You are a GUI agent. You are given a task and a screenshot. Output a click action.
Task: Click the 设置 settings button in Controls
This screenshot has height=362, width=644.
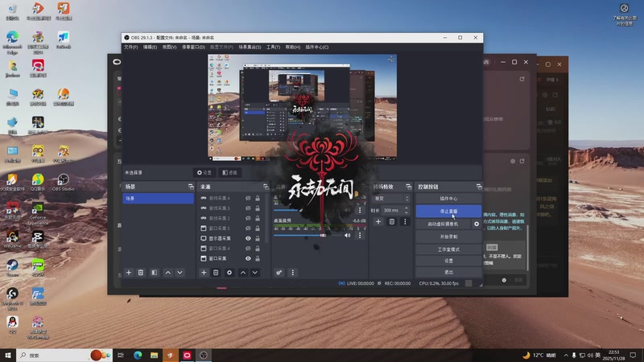click(448, 261)
